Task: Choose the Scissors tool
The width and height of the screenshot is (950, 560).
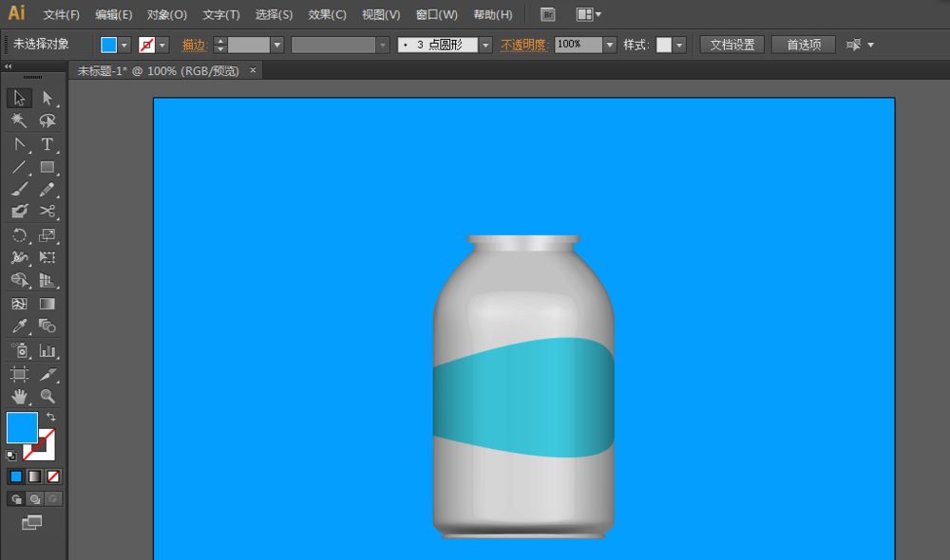Action: (x=47, y=212)
